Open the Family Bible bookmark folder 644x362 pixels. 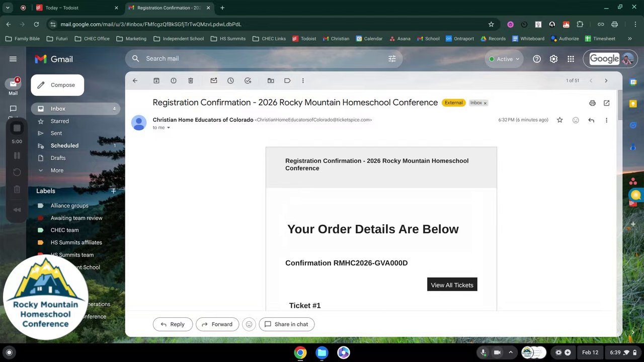(x=23, y=39)
